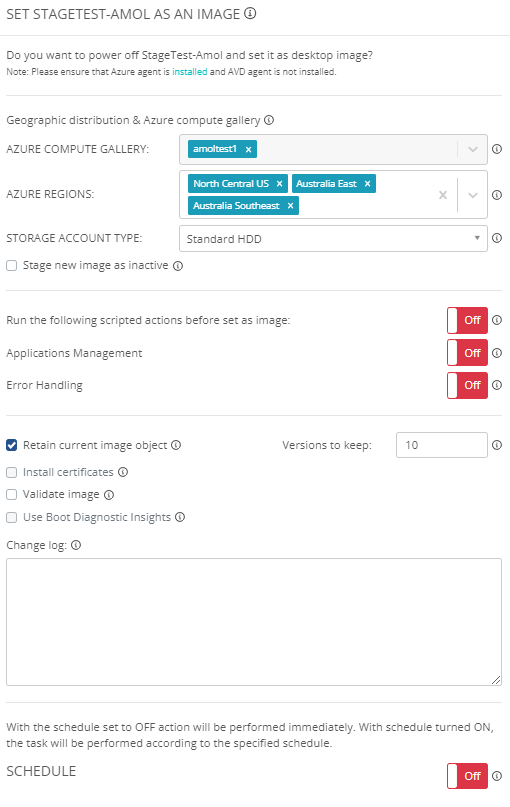Open info icon for Azure compute gallery field

coord(497,149)
